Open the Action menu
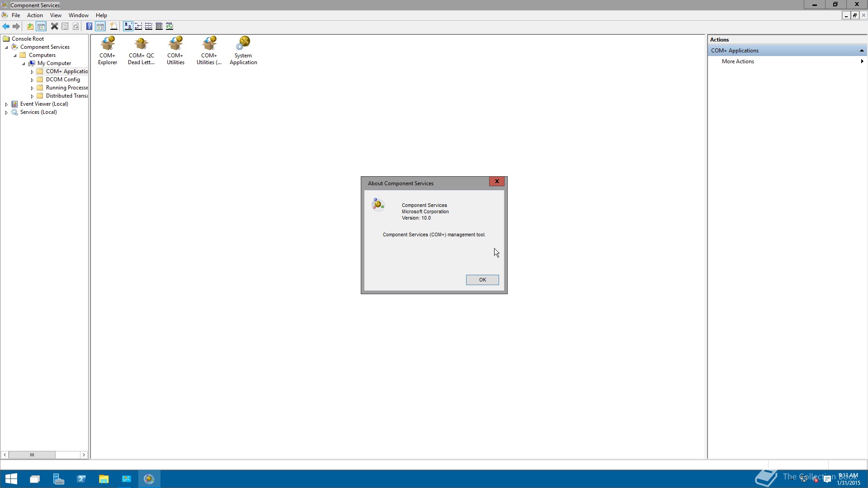Viewport: 868px width, 488px height. [x=35, y=15]
